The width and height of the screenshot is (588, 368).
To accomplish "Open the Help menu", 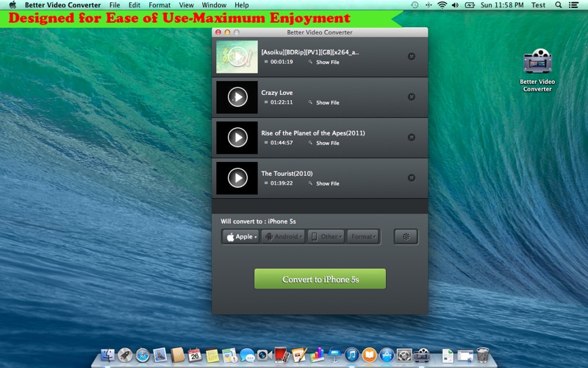I will [242, 5].
